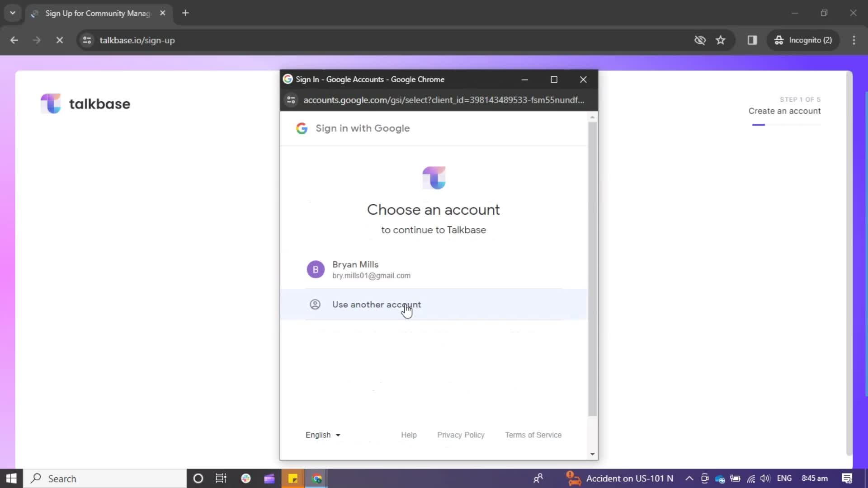Click the site info icon in address bar
The height and width of the screenshot is (488, 868).
[87, 40]
